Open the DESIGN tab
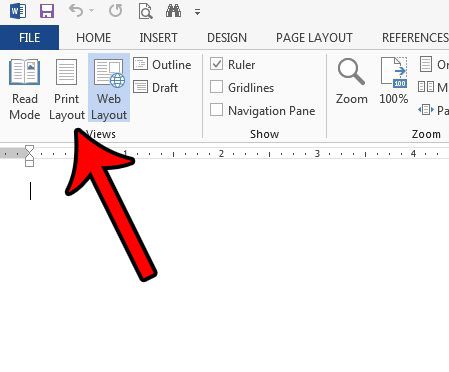 [x=227, y=38]
